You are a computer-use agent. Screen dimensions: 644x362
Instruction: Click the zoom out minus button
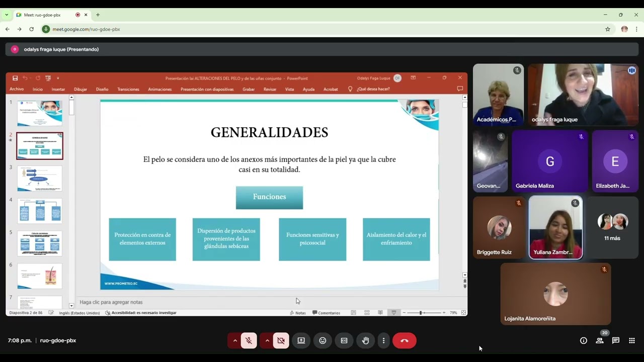tap(404, 313)
